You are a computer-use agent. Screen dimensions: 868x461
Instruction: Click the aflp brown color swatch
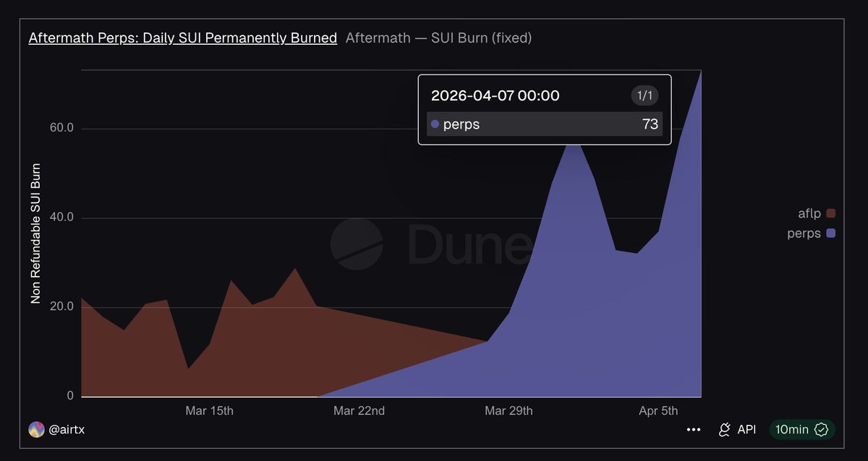point(830,213)
